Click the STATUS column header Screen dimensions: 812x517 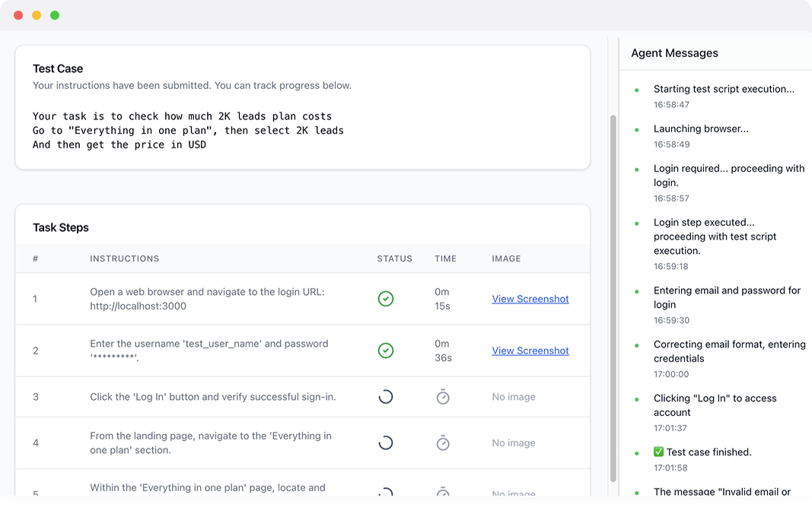[x=395, y=258]
